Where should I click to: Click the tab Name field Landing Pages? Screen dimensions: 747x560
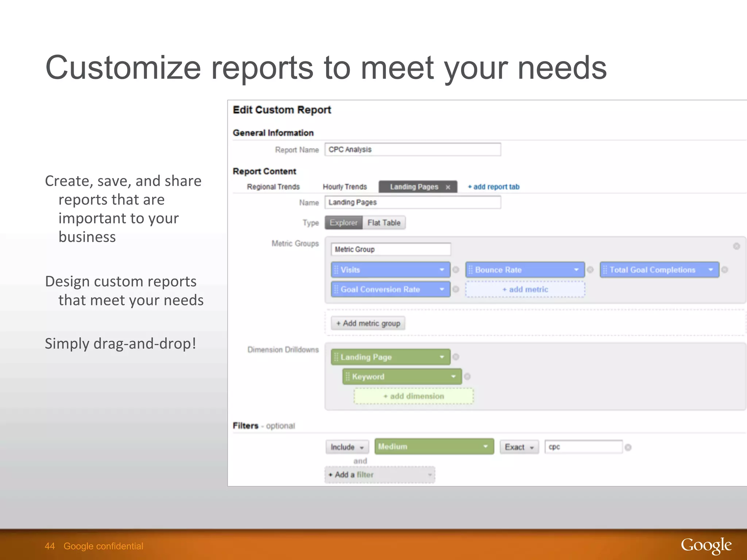(x=413, y=202)
